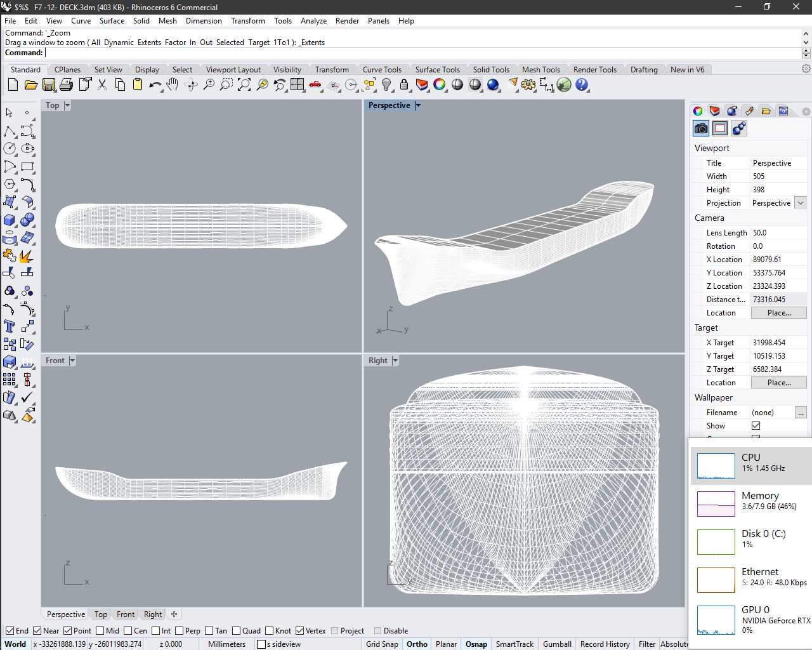The height and width of the screenshot is (650, 812).
Task: Add new viewport tab with plus icon
Action: click(x=174, y=614)
